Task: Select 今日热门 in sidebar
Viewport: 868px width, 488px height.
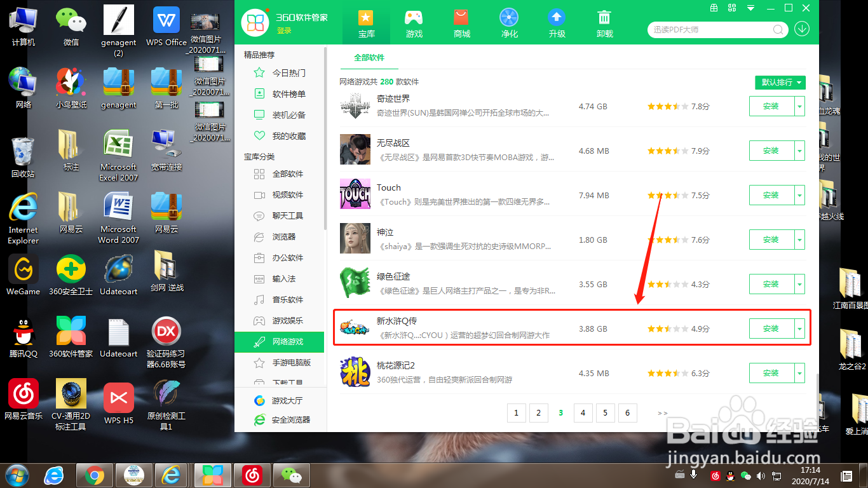Action: [x=280, y=73]
